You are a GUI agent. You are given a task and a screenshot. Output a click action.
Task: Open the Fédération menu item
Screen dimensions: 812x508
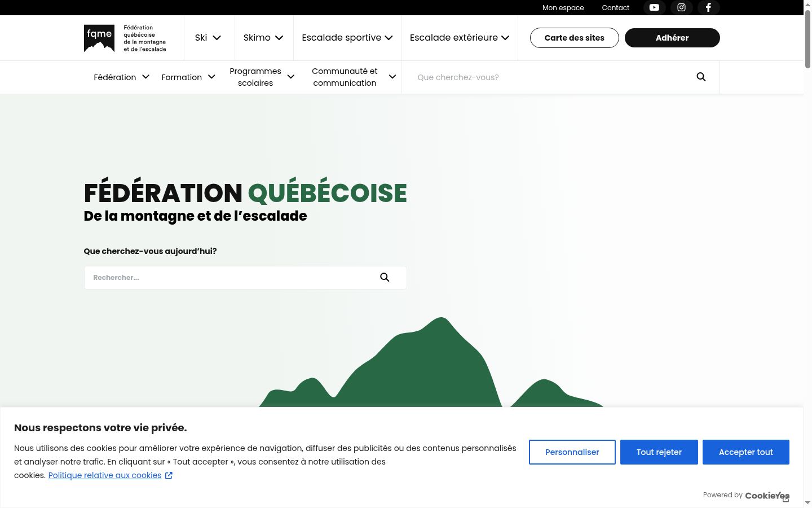click(115, 77)
